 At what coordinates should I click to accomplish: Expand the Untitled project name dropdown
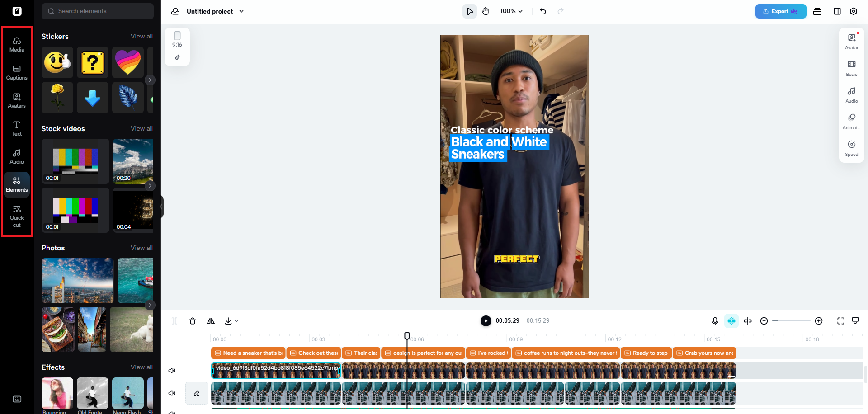point(241,11)
